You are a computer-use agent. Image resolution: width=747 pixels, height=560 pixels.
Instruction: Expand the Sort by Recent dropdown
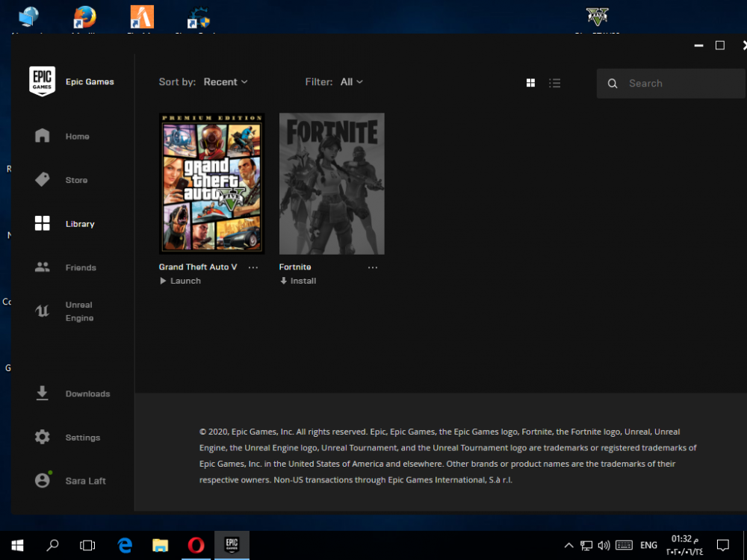226,82
